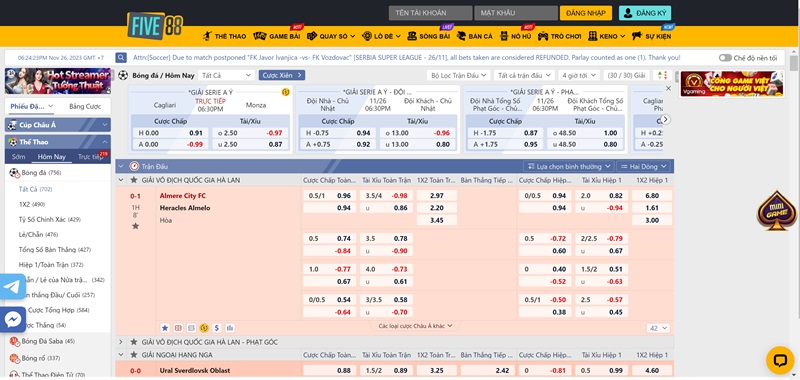The width and height of the screenshot is (800, 380).
Task: Collapse the Thể Thao sidebar panel
Action: tap(58, 142)
